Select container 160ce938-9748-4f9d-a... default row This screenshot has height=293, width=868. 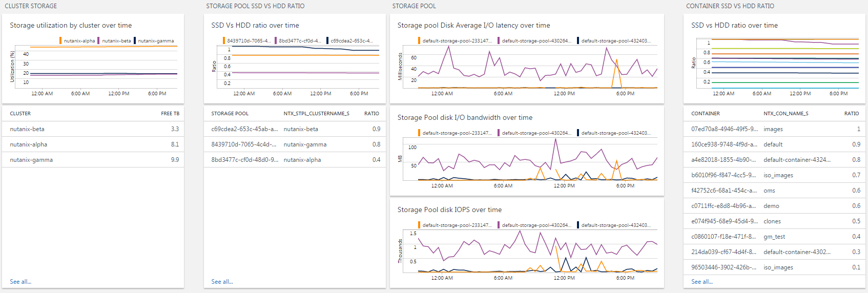click(x=775, y=144)
